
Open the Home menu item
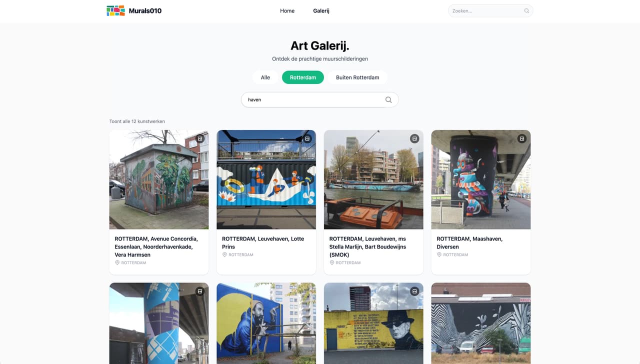287,10
